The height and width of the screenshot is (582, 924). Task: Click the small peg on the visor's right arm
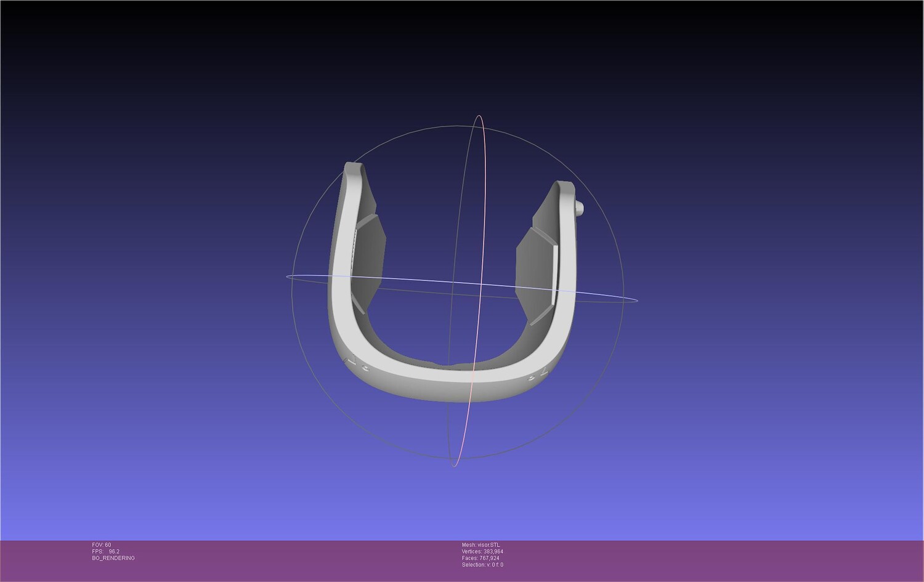pos(579,208)
